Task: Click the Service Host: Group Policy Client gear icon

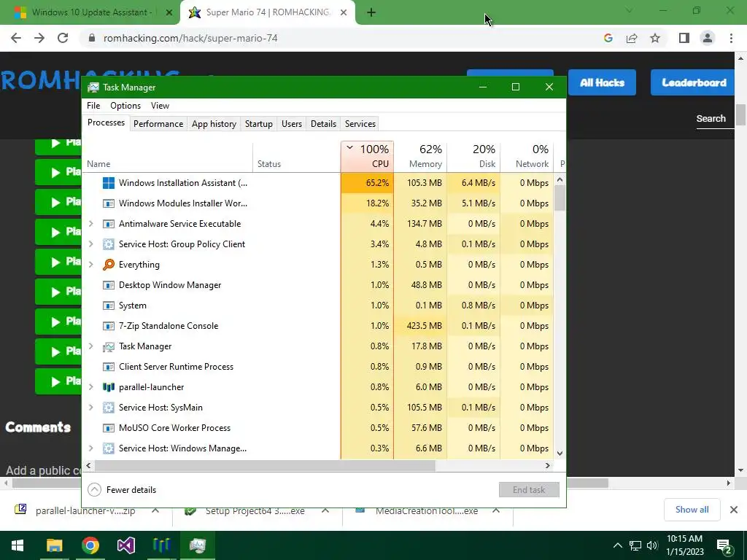Action: pos(109,244)
